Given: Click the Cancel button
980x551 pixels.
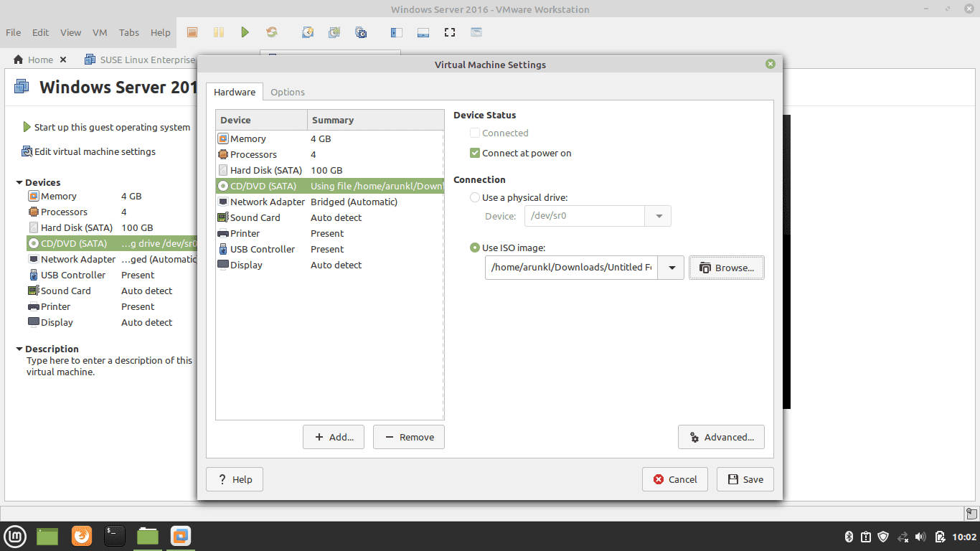Looking at the screenshot, I should point(675,479).
